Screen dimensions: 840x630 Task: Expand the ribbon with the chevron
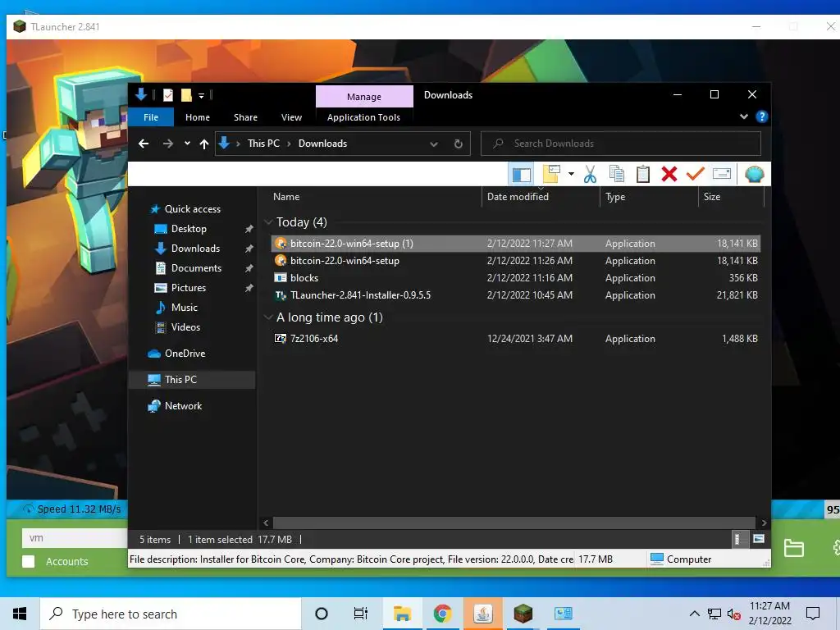[743, 116]
